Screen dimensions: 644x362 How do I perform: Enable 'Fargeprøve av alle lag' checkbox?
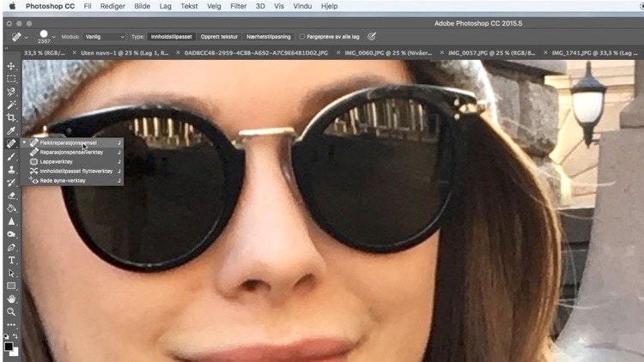point(302,37)
